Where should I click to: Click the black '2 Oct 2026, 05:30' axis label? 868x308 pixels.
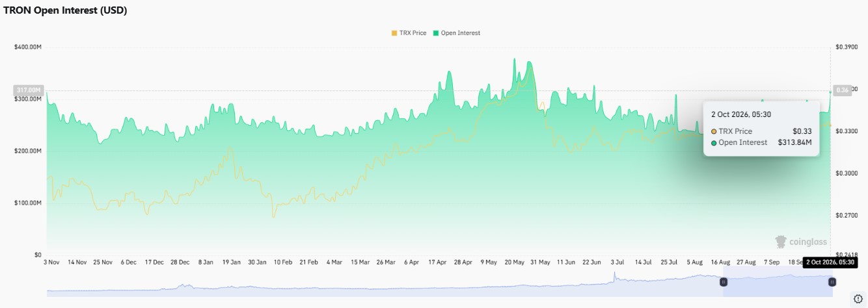tap(830, 263)
